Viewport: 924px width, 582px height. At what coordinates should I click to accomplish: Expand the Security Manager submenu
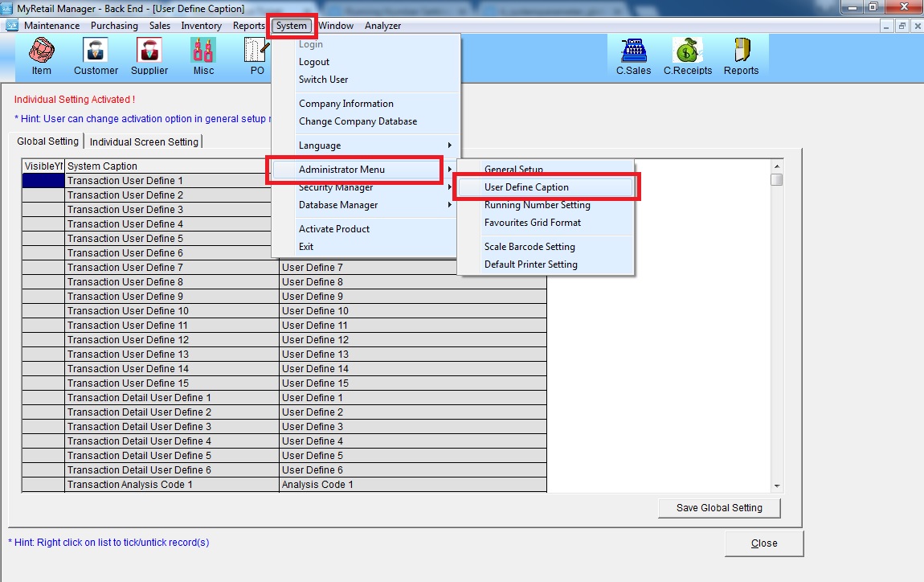(366, 188)
